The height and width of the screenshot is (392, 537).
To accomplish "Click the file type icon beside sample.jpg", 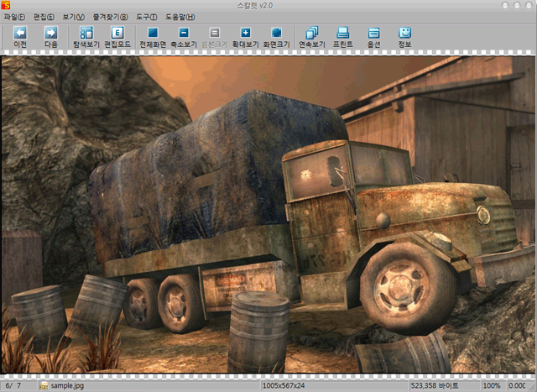I will (x=44, y=386).
